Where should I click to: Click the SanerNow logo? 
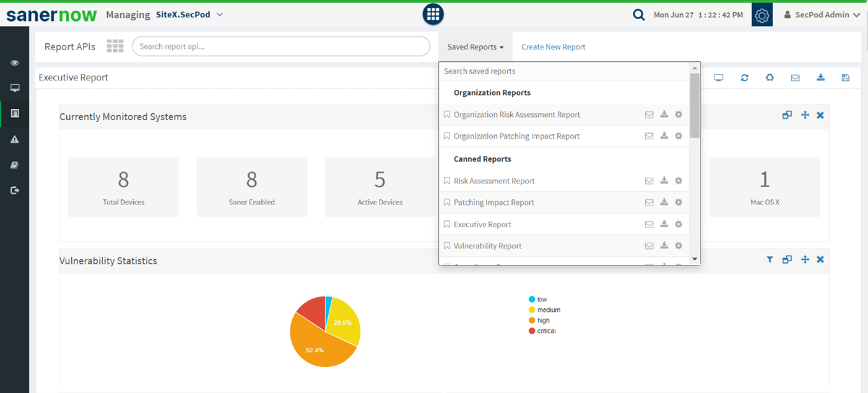pyautogui.click(x=52, y=15)
